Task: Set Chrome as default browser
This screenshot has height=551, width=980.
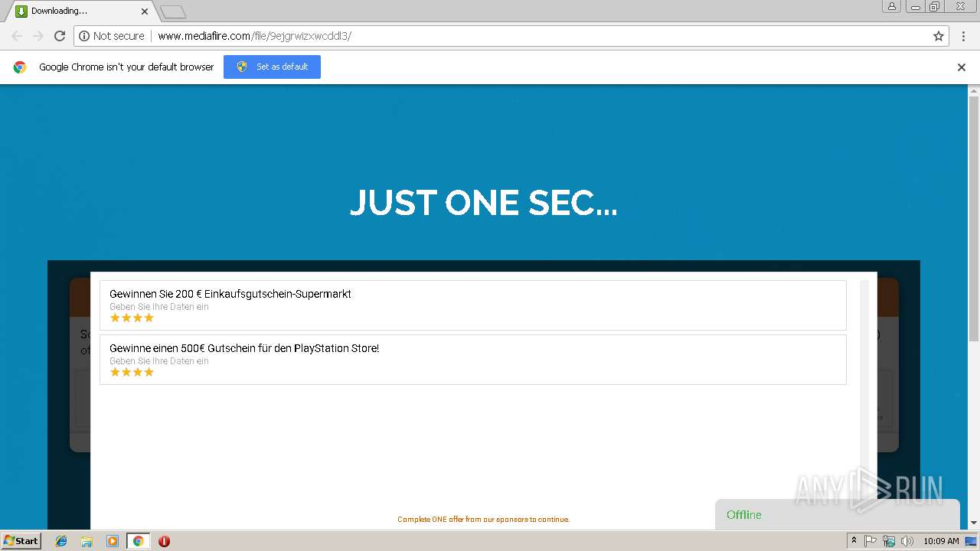Action: coord(272,67)
